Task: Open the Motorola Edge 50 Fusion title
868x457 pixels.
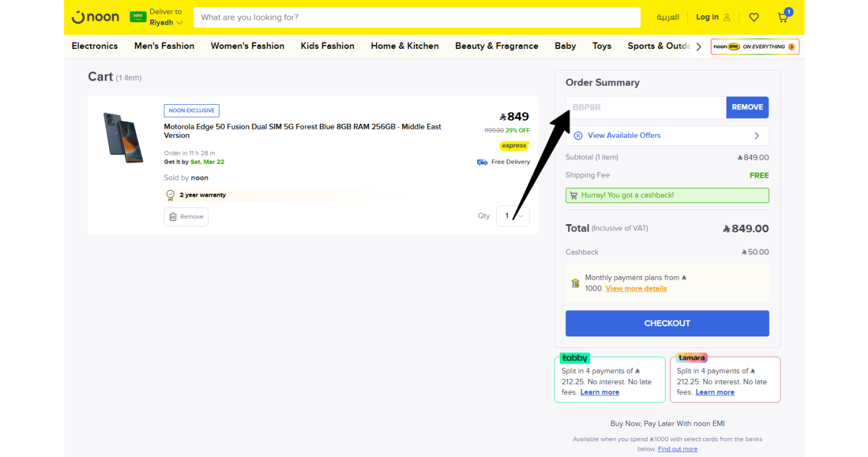Action: coord(303,131)
